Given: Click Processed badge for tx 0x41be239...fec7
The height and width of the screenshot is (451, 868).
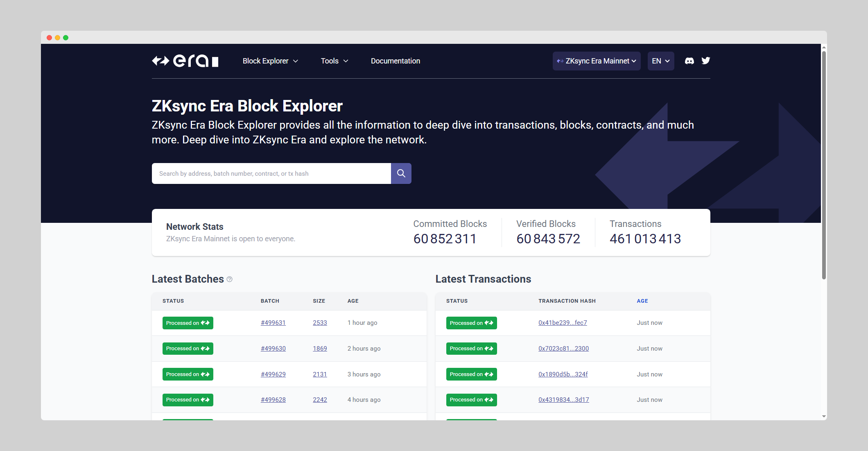Looking at the screenshot, I should coord(472,323).
